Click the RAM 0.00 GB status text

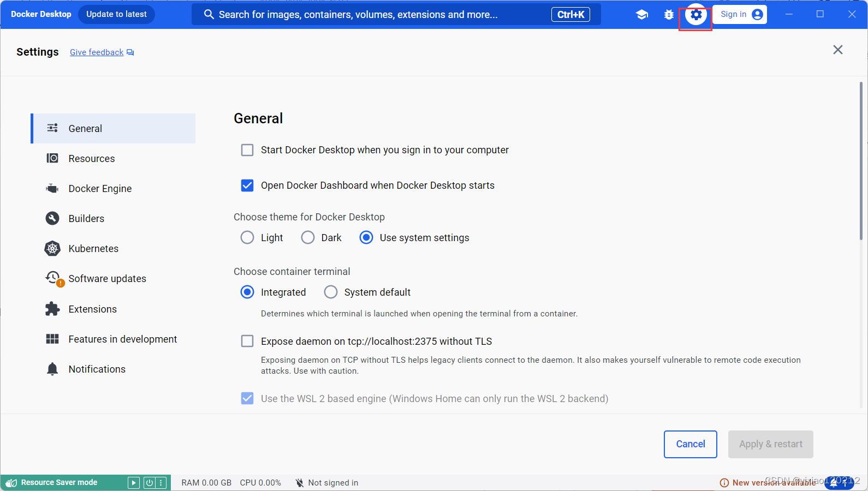(206, 483)
